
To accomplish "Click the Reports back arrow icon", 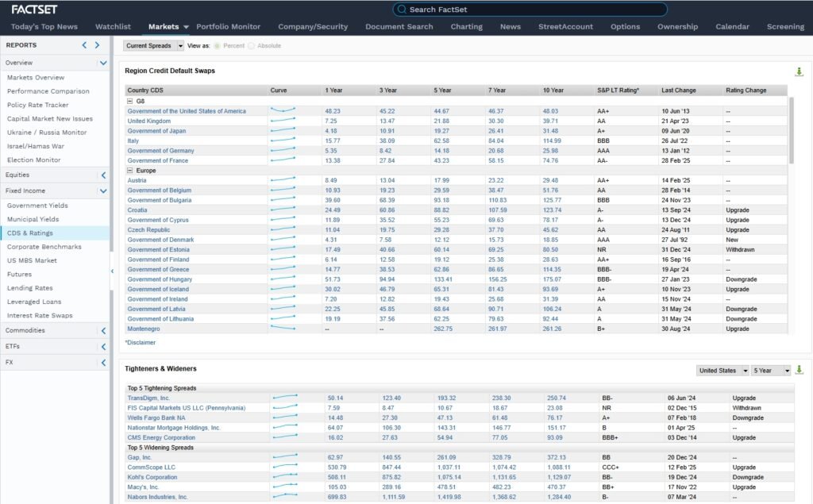I will [x=86, y=45].
